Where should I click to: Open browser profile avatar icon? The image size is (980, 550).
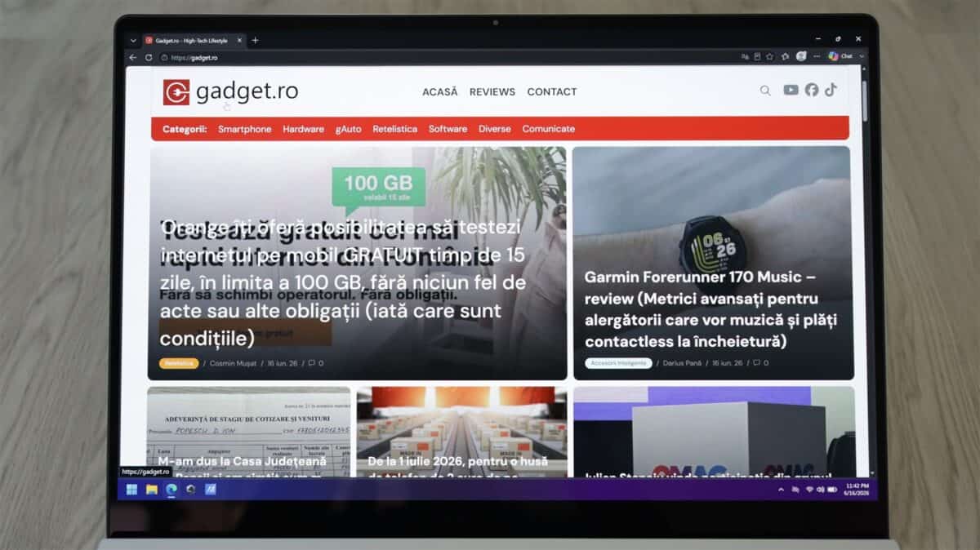tap(801, 56)
